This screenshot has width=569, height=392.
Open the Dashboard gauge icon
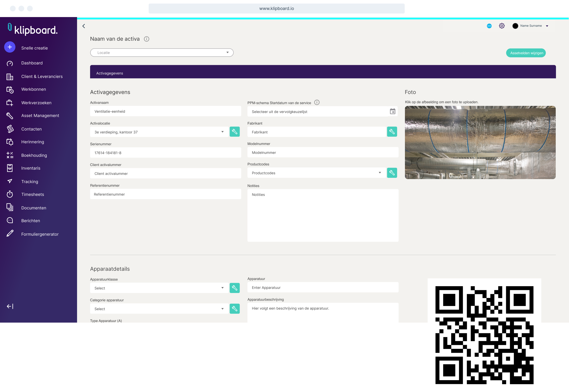(10, 64)
